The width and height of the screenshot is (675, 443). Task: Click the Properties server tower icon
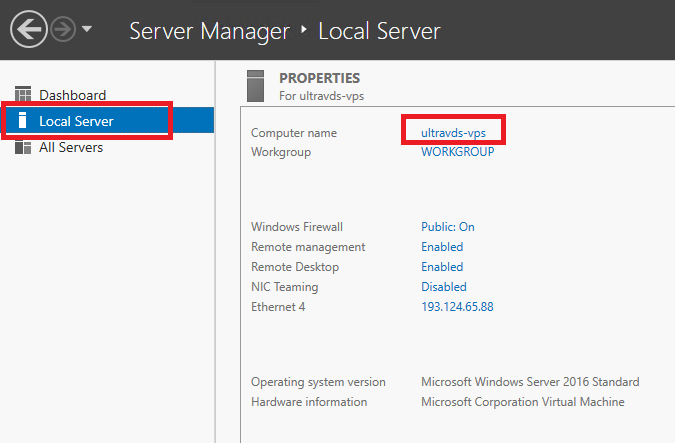click(255, 86)
